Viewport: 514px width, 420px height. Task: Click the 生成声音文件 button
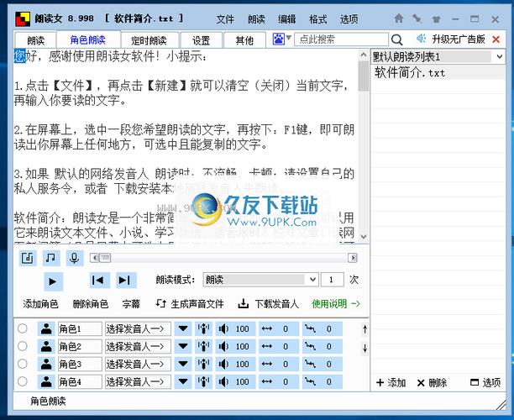click(190, 304)
